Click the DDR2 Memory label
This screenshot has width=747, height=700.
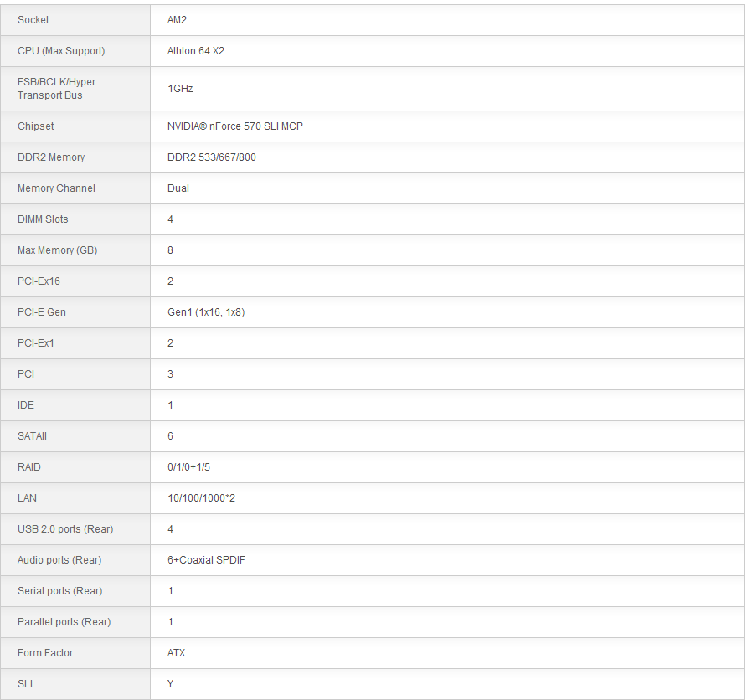tap(51, 157)
